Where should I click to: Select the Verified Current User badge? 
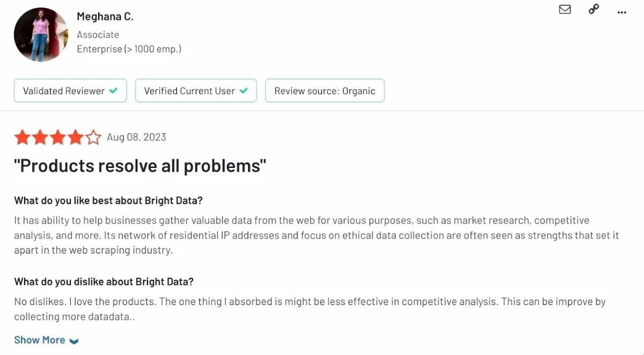(x=196, y=91)
